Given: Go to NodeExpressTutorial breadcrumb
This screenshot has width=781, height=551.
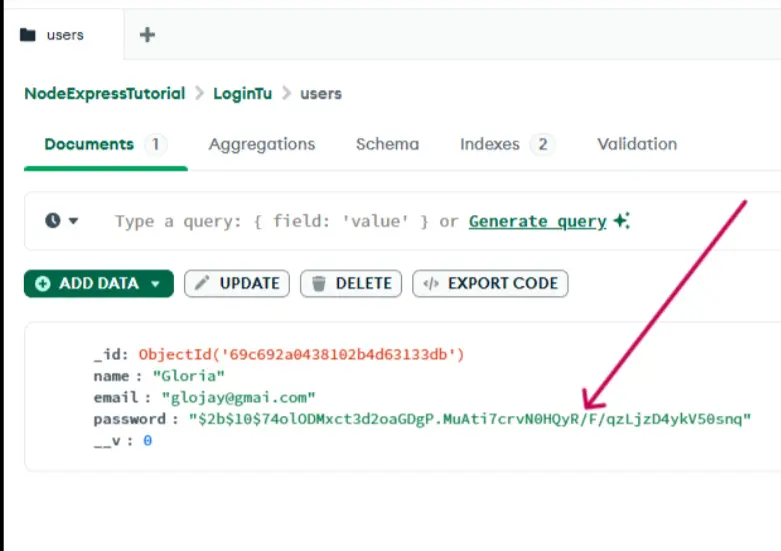Looking at the screenshot, I should (x=105, y=94).
